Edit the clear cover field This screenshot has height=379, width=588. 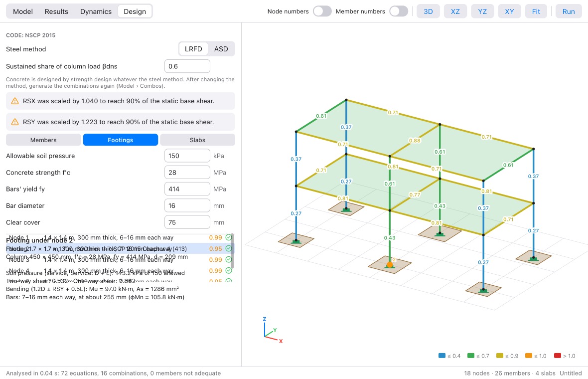187,222
